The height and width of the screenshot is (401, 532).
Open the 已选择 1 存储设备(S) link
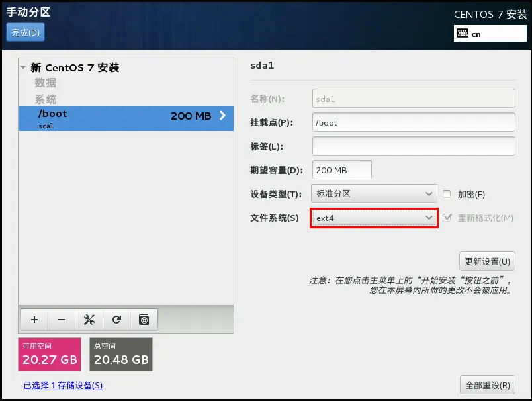[x=63, y=385]
